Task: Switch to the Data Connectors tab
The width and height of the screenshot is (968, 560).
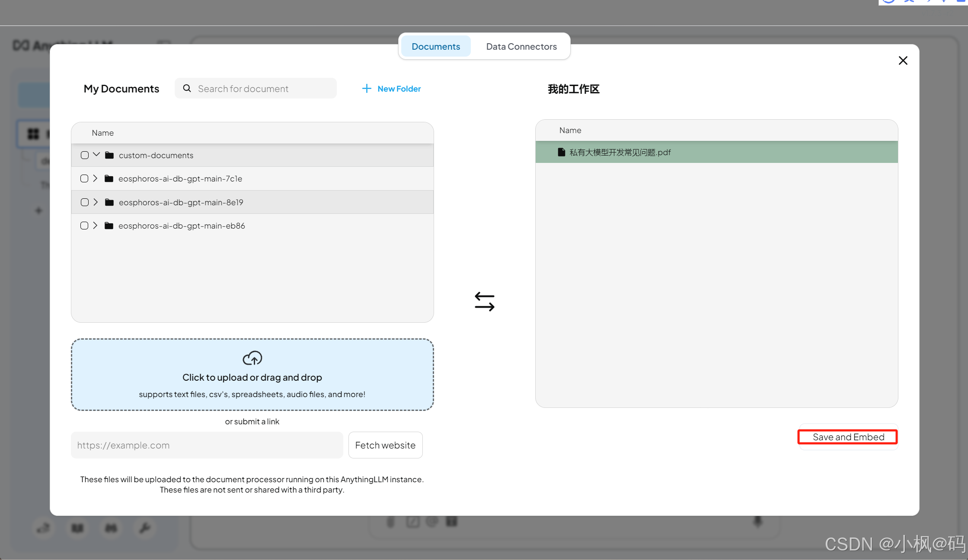Action: pos(521,46)
